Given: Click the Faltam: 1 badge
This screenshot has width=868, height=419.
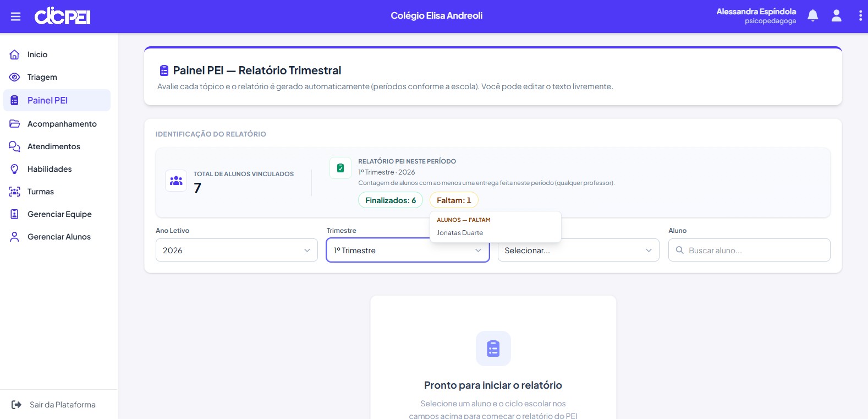Looking at the screenshot, I should coord(454,200).
